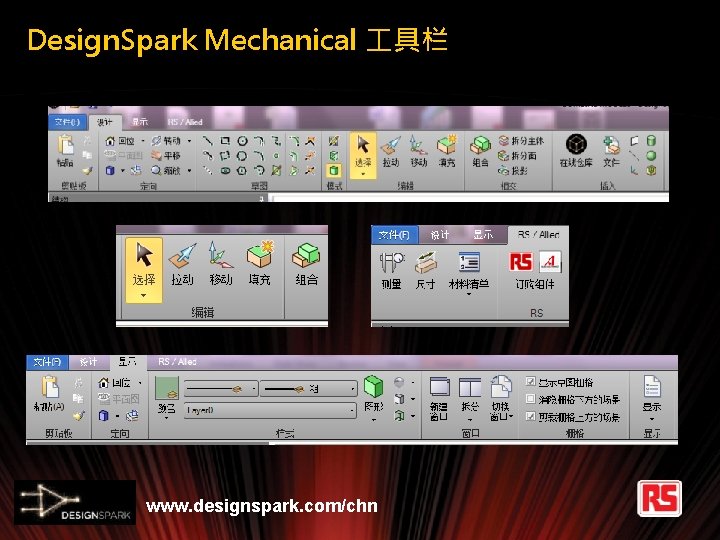Click the Allied logo icon above 订购组件
Screen dimensions: 720x540
550,262
